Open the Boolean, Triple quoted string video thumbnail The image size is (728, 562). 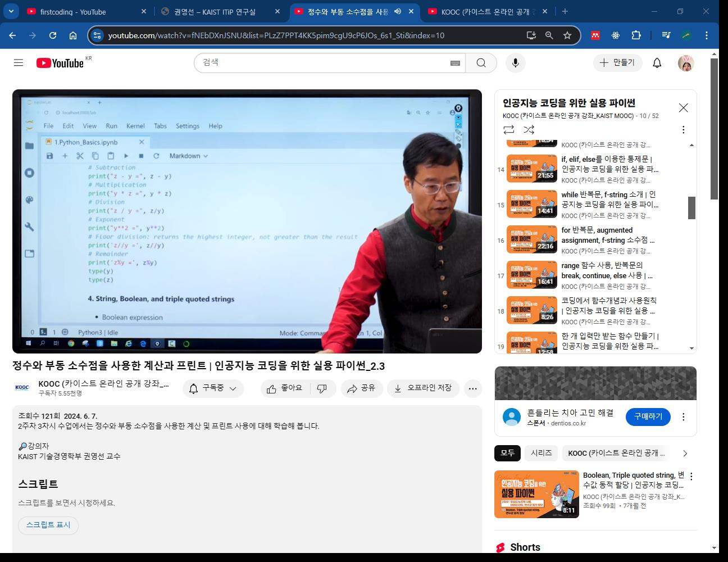click(536, 494)
